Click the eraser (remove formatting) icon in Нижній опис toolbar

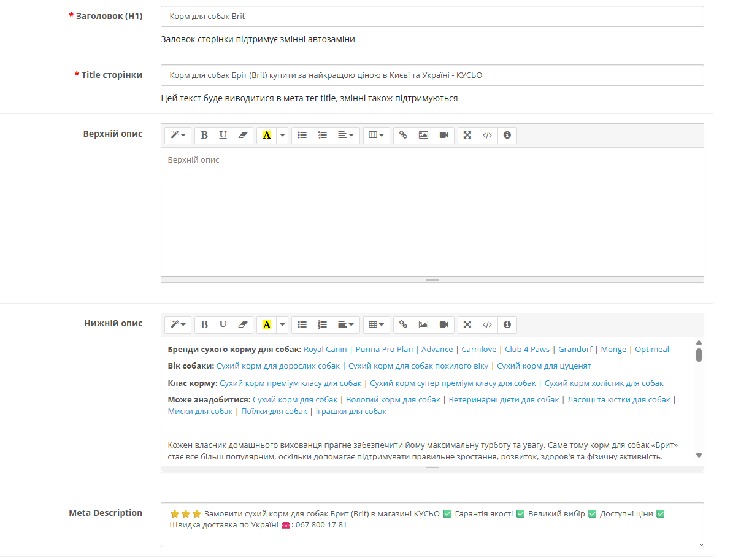click(x=242, y=324)
